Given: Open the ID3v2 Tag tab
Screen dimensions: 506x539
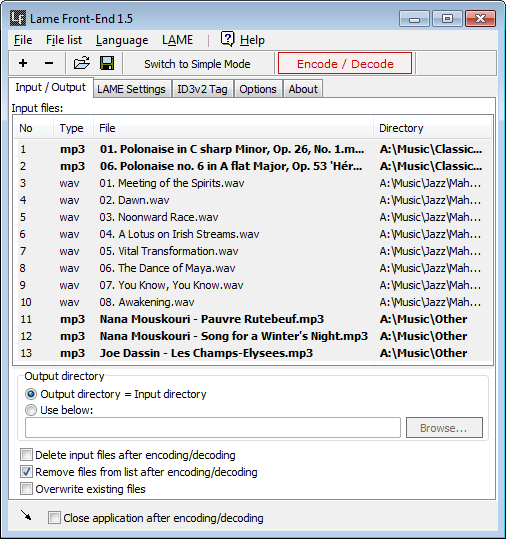Looking at the screenshot, I should tap(202, 89).
